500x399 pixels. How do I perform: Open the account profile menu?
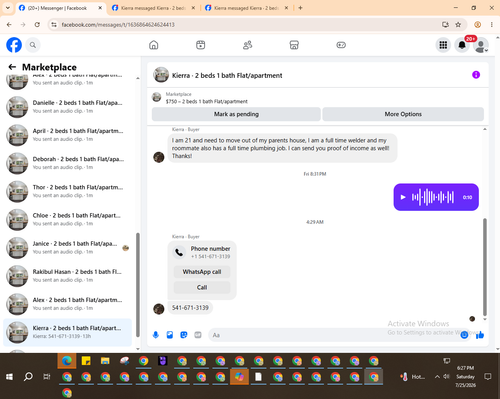[481, 46]
